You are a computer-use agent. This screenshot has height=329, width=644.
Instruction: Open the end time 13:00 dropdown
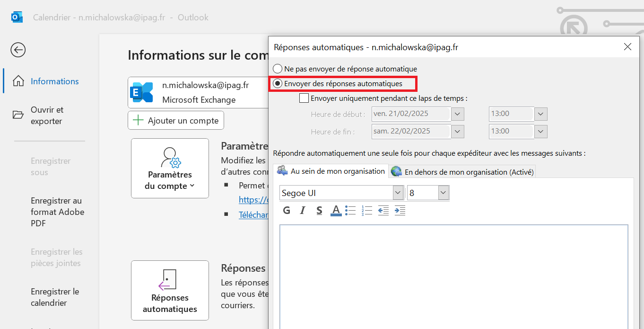click(540, 131)
